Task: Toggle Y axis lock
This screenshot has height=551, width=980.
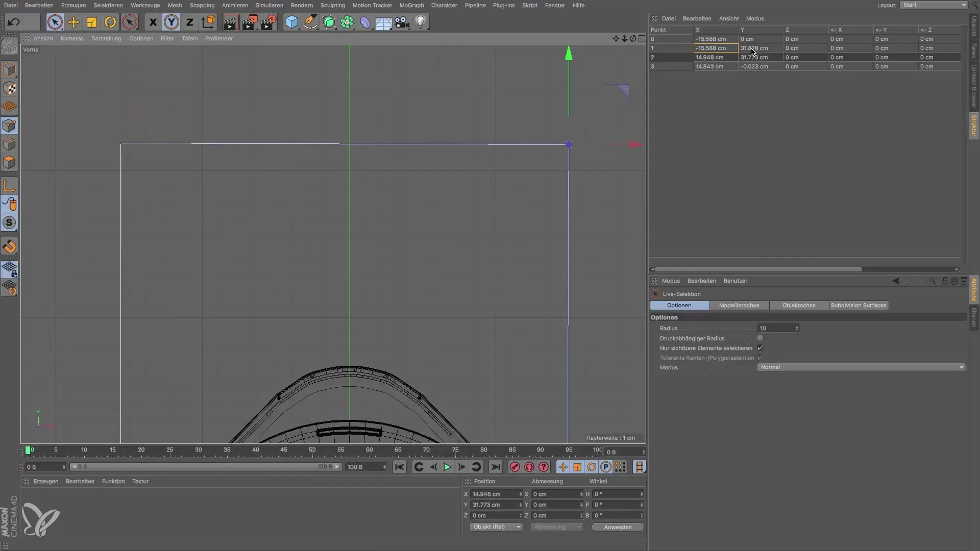Action: [x=171, y=22]
